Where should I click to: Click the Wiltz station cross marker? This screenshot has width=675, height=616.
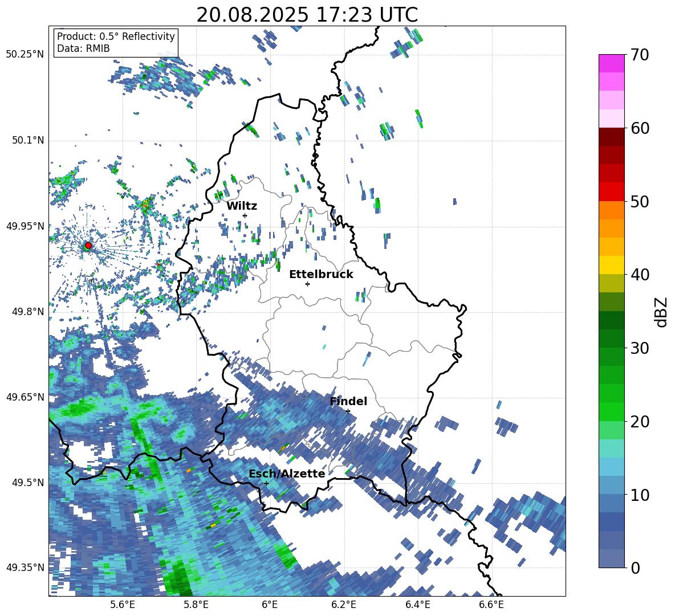[245, 215]
